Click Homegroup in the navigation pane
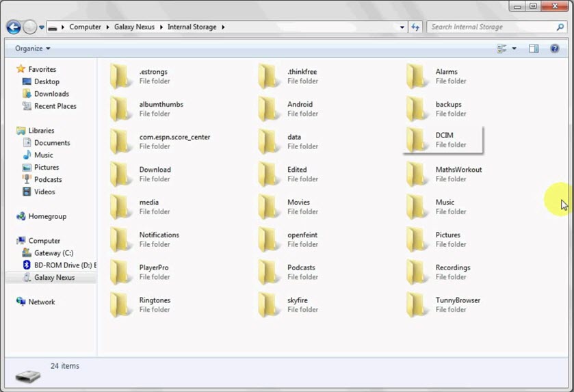The height and width of the screenshot is (392, 574). click(47, 216)
